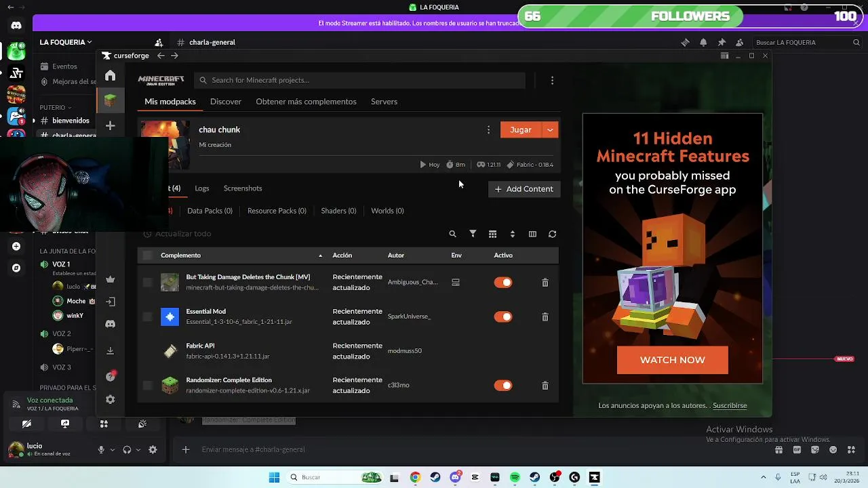Go back with the CurseForge back arrow
Viewport: 868px width, 488px height.
[161, 56]
